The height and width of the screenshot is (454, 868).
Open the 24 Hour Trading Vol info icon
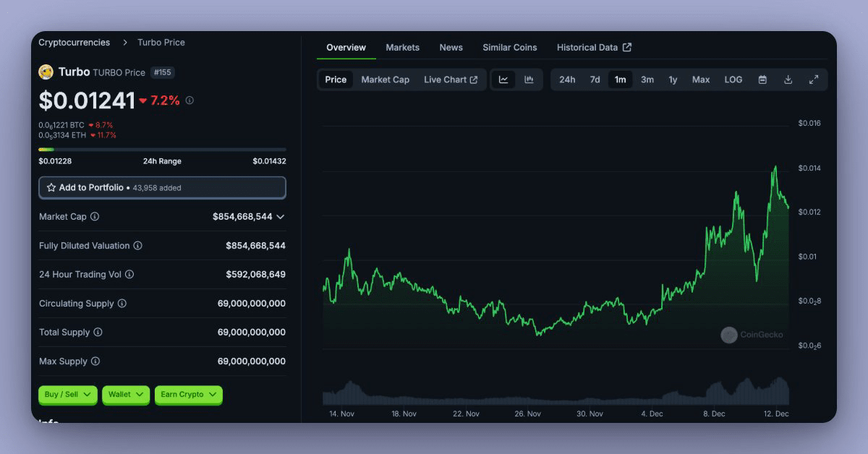point(129,274)
